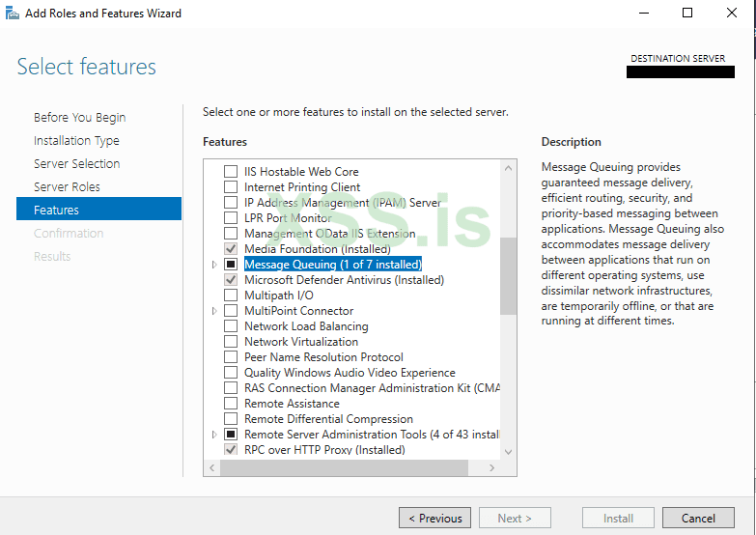
Task: Expand the Message Queuing tree node
Action: coord(214,265)
